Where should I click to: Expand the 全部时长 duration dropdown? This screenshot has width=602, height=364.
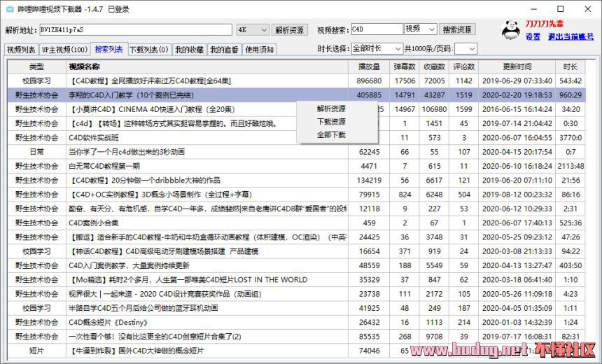[x=377, y=48]
